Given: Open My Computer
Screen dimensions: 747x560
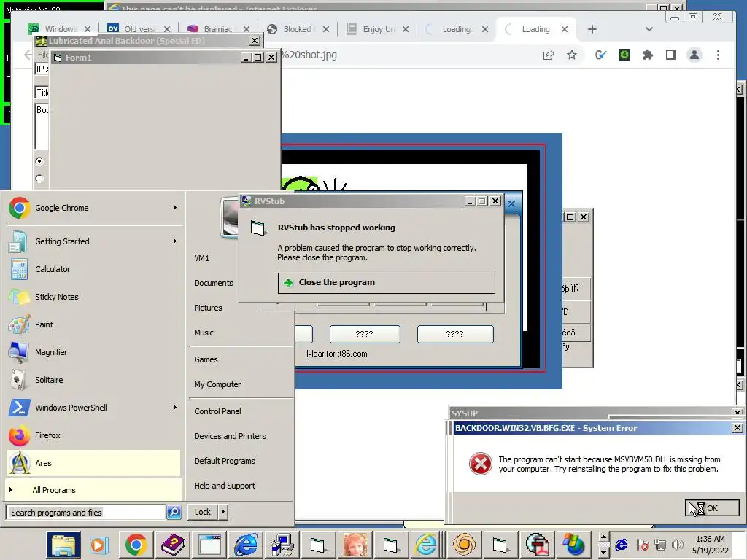Looking at the screenshot, I should pyautogui.click(x=217, y=384).
